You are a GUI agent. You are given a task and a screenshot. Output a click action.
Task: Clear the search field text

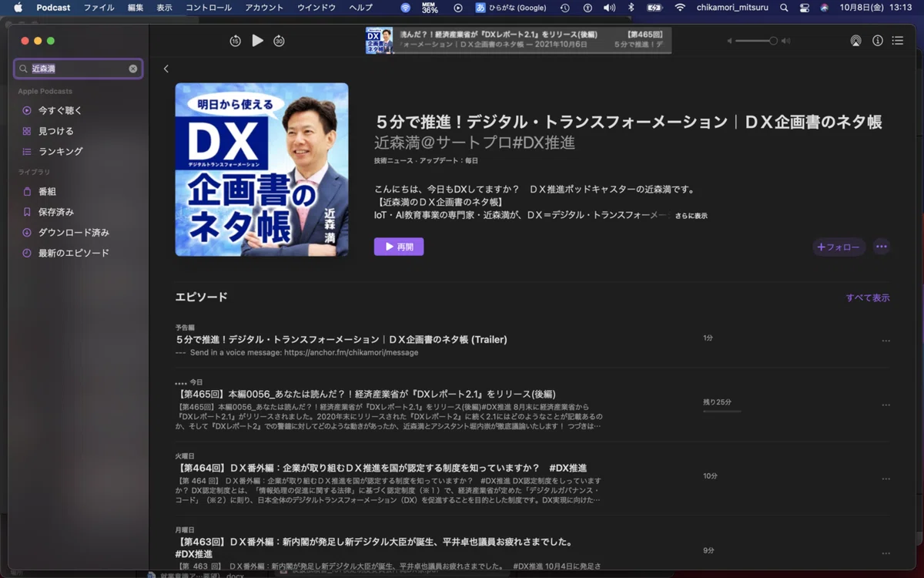pyautogui.click(x=133, y=69)
